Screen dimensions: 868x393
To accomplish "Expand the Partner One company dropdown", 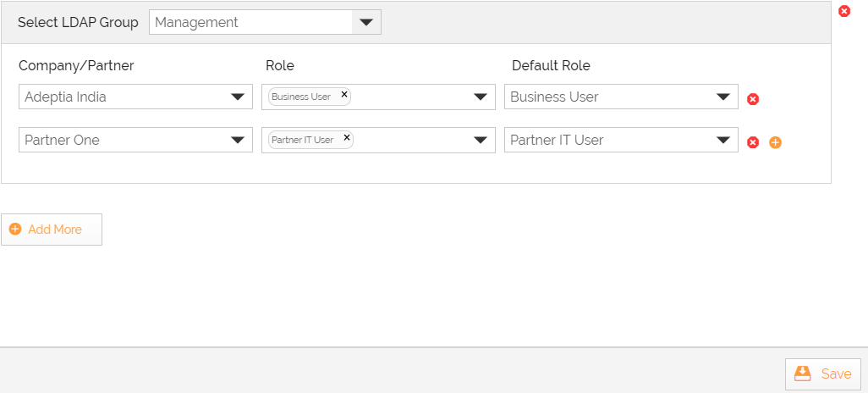I will [239, 141].
